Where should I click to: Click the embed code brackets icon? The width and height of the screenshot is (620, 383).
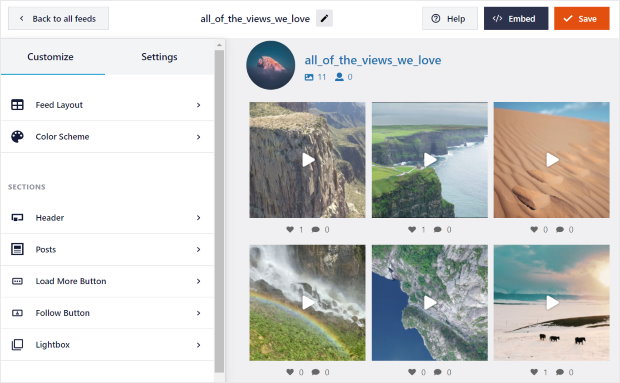(x=497, y=19)
